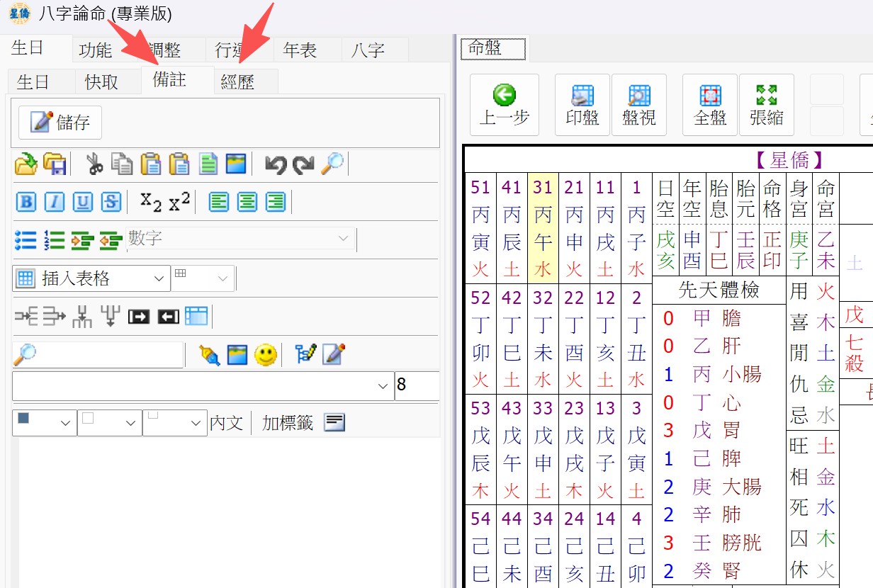
Task: Click the 印盤 print chart button
Action: coord(582,105)
